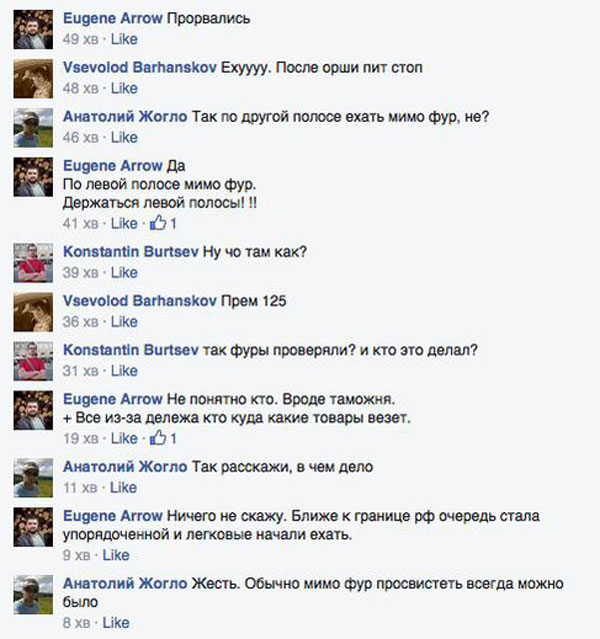The height and width of the screenshot is (639, 600).
Task: Like the 'Ну чо там как?' comment
Action: click(x=124, y=272)
